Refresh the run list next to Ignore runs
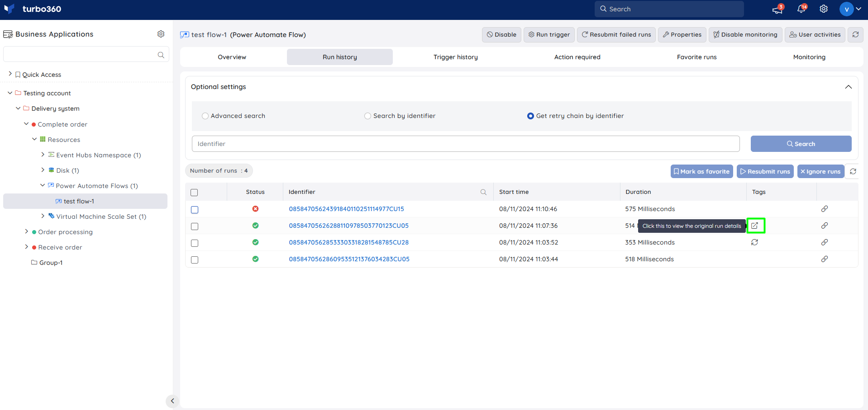The width and height of the screenshot is (868, 410). (x=853, y=171)
